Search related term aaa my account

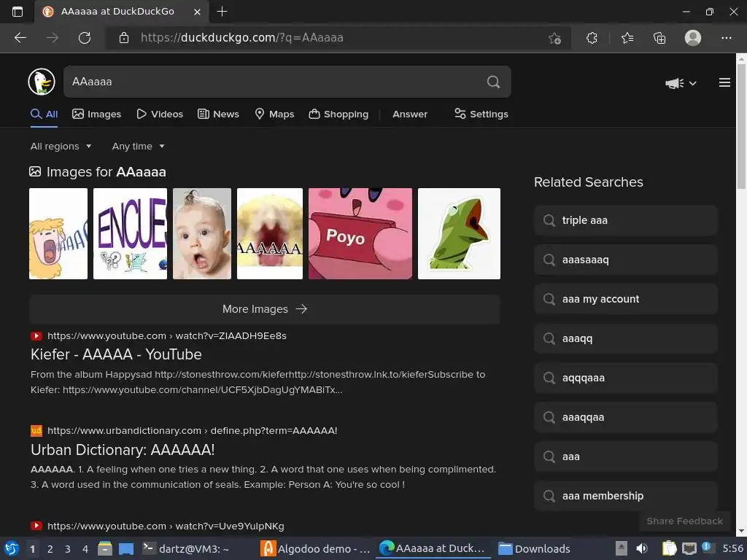coord(625,299)
